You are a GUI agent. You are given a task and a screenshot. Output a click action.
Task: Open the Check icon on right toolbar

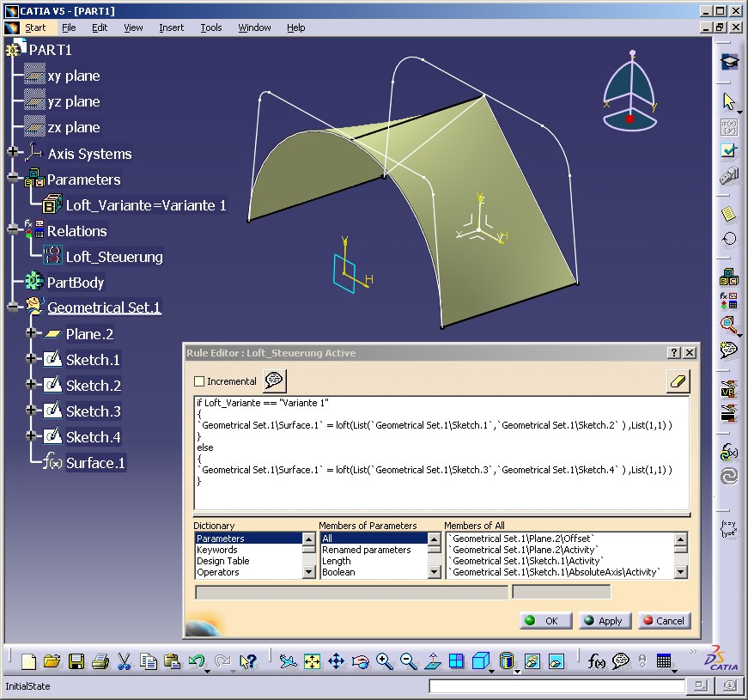729,151
